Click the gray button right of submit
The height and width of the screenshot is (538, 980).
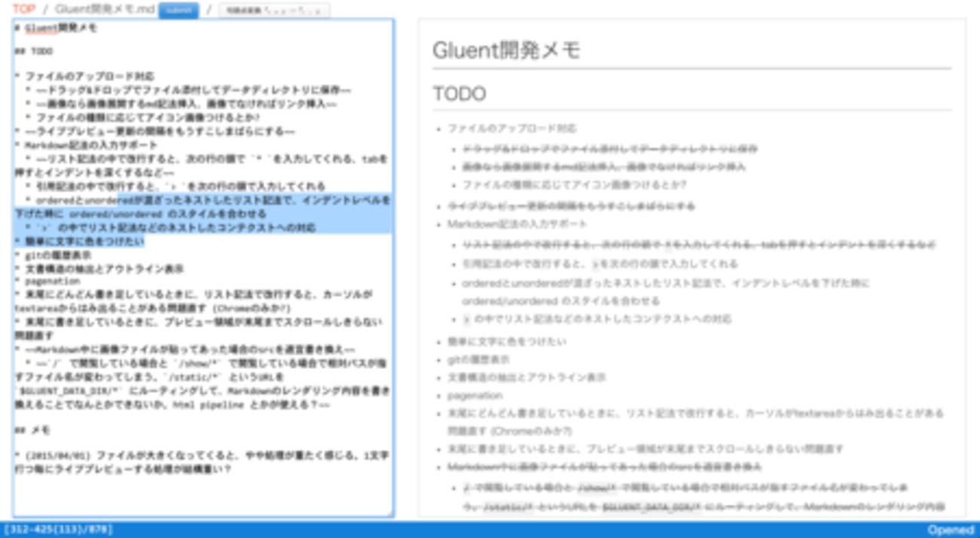[274, 11]
